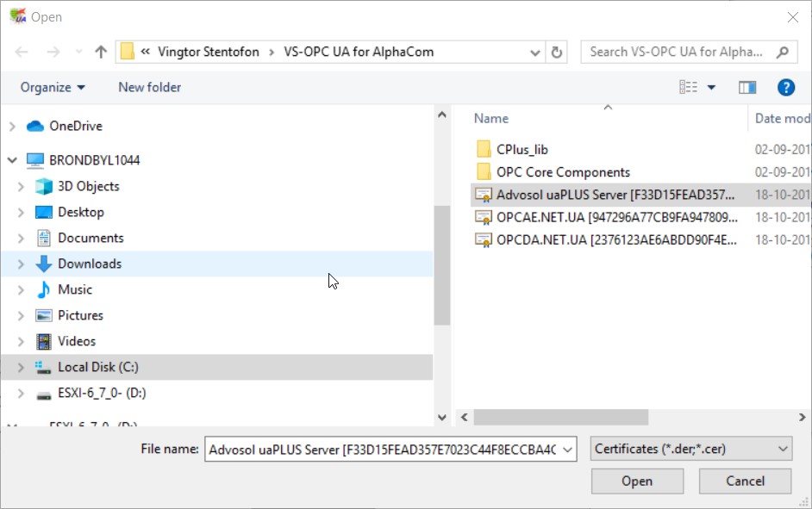This screenshot has width=812, height=509.
Task: Open the Organize menu
Action: (x=53, y=87)
